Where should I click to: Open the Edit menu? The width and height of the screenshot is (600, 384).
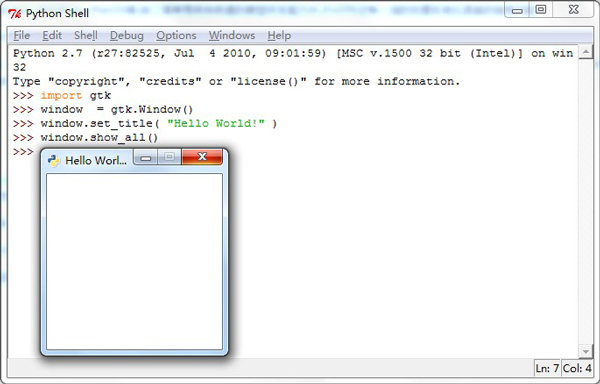[x=52, y=36]
